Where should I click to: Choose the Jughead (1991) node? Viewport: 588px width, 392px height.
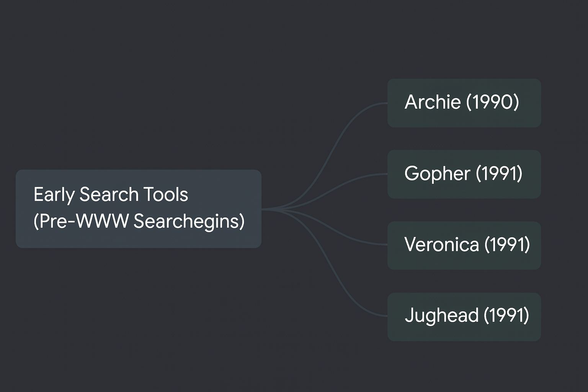click(464, 317)
